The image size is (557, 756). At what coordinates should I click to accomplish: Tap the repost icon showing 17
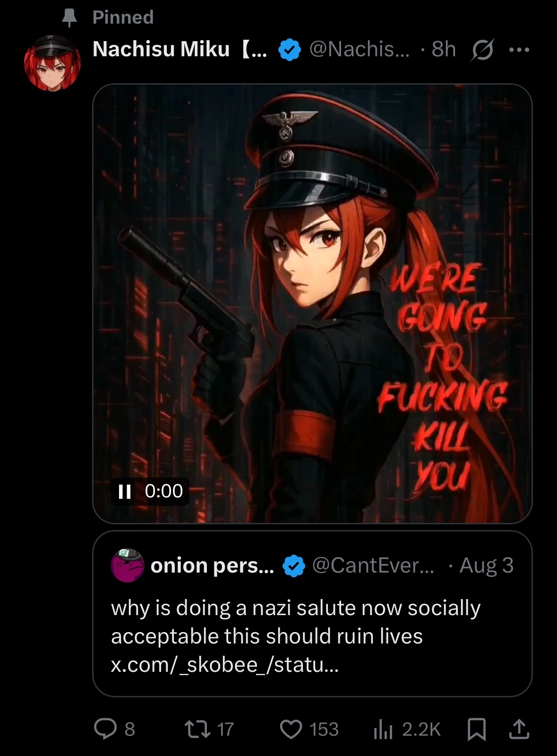197,729
